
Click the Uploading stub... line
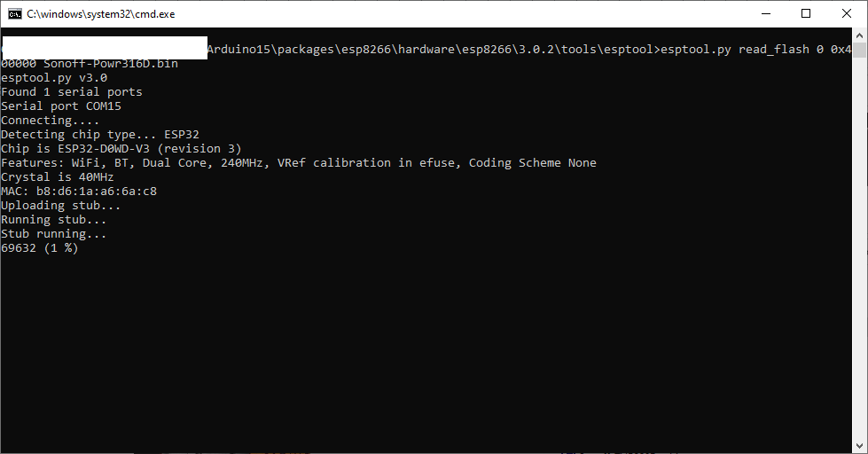(x=61, y=206)
